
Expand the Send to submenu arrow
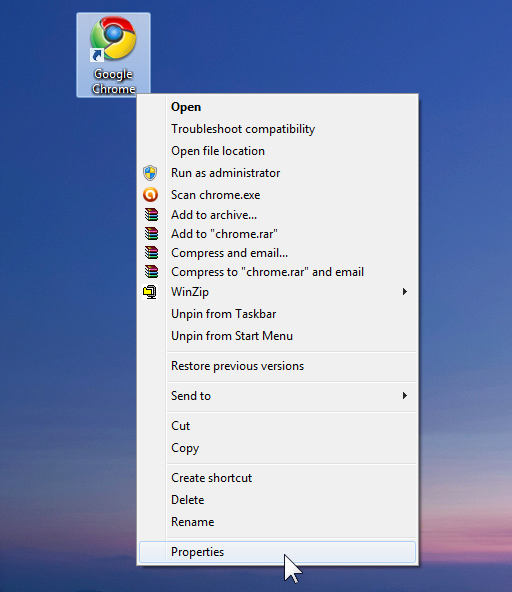[405, 396]
